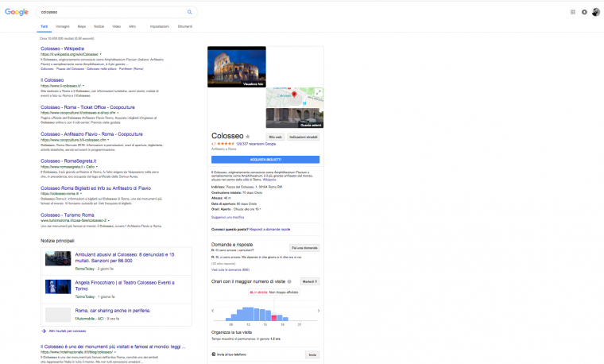The width and height of the screenshot is (604, 364).
Task: Open the Colosseo night photo thumbnail
Action: coord(237,67)
